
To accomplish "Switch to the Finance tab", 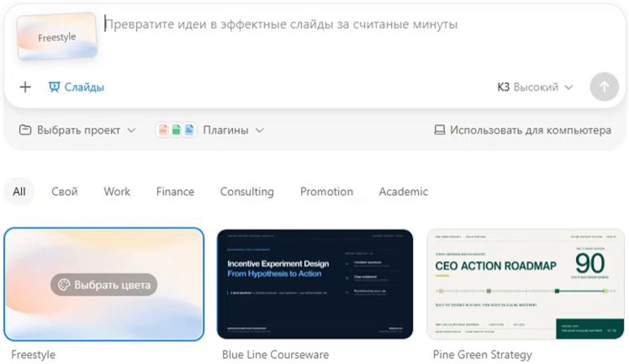I will click(175, 192).
